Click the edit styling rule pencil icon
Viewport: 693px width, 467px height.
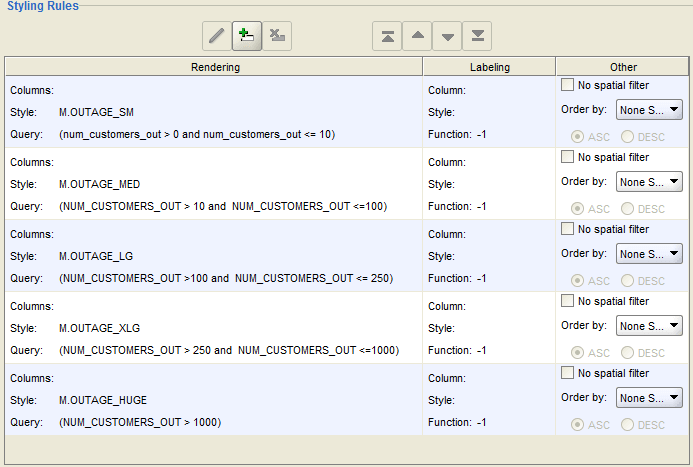[x=217, y=36]
